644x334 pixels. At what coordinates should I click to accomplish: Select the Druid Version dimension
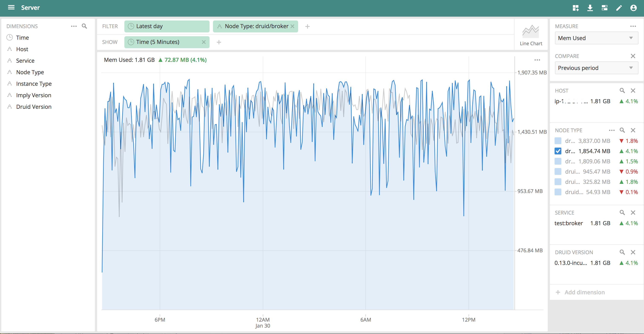34,107
